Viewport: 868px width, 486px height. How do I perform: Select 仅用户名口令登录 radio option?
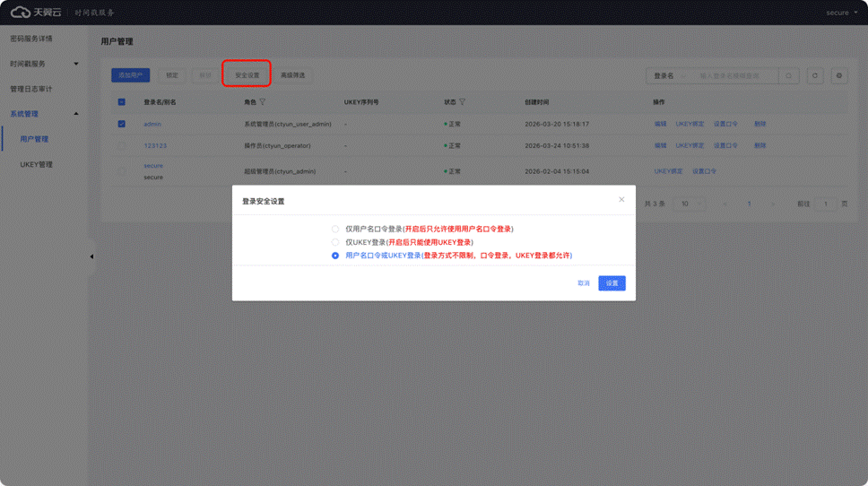click(x=334, y=230)
